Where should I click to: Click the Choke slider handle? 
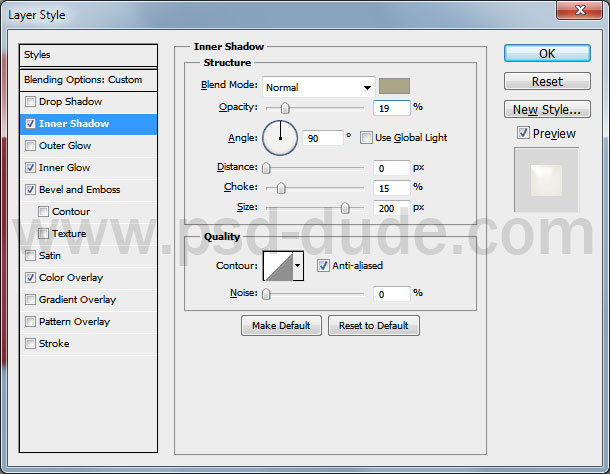click(x=281, y=188)
